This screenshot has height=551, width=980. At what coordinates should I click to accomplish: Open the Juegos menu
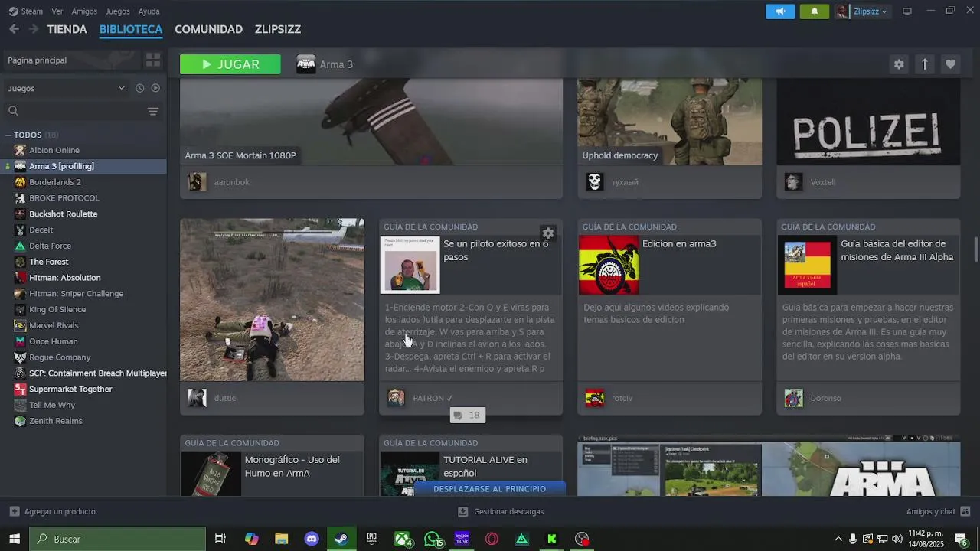(117, 11)
